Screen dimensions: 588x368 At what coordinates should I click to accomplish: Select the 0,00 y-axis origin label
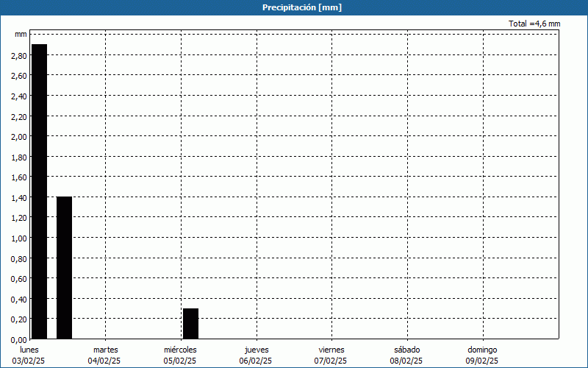tap(19, 339)
